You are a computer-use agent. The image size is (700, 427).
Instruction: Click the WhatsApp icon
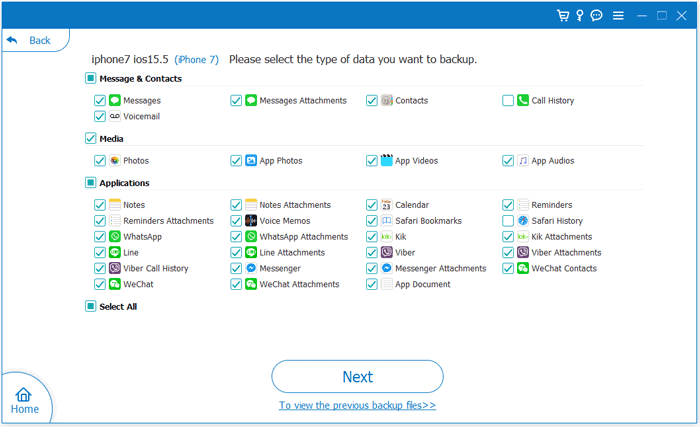(x=115, y=236)
